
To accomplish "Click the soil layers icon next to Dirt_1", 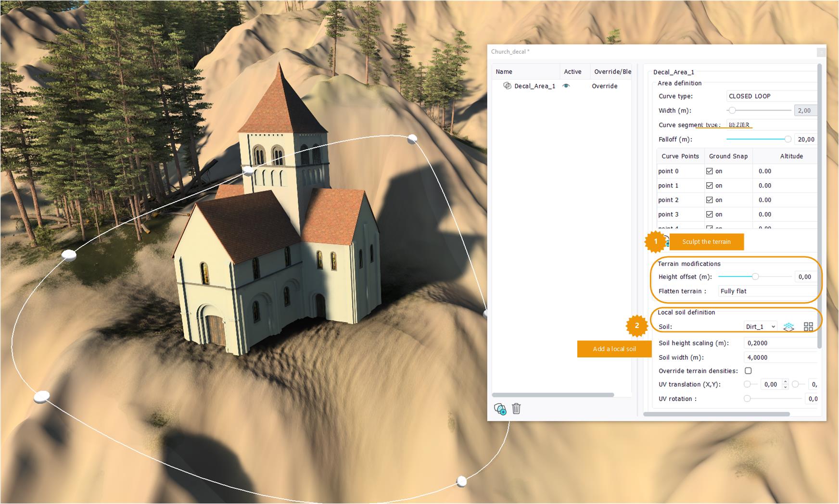I will click(788, 327).
